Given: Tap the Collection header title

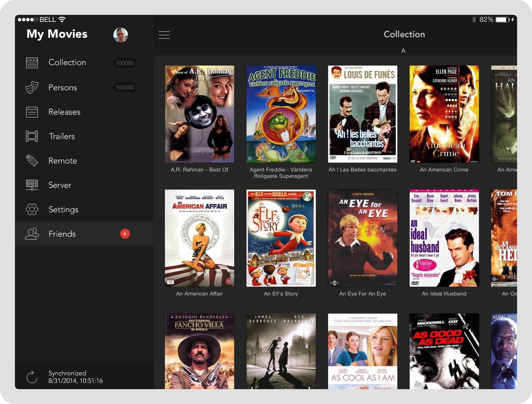Looking at the screenshot, I should tap(404, 34).
